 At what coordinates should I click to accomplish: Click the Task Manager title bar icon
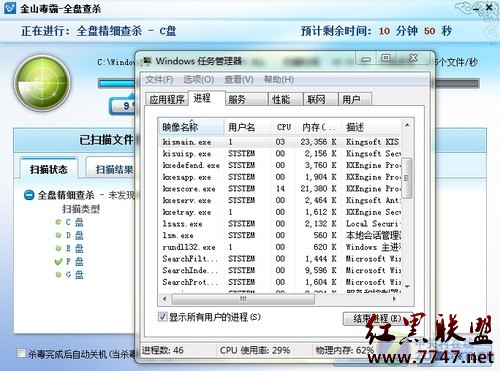[146, 61]
